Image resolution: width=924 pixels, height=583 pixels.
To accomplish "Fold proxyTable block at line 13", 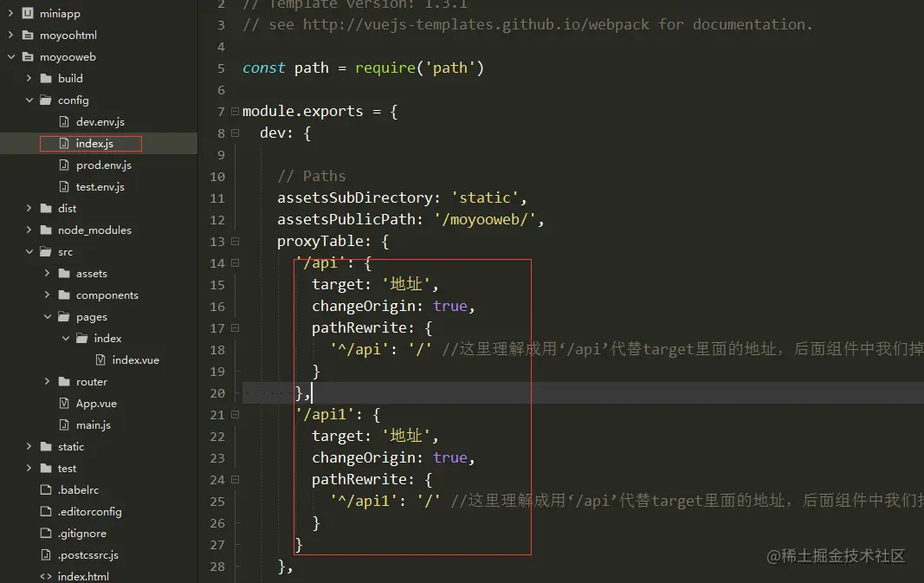I will (x=236, y=241).
